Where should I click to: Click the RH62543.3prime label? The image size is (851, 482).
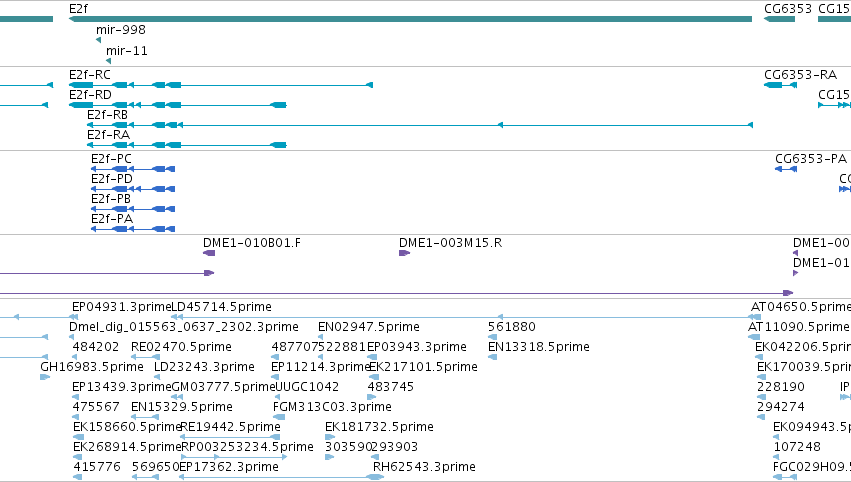tap(424, 467)
